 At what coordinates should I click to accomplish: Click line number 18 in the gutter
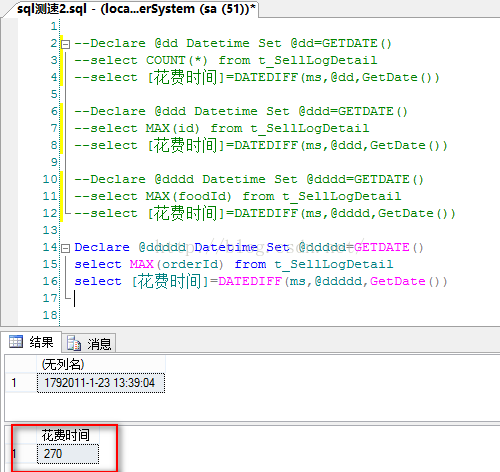(50, 315)
